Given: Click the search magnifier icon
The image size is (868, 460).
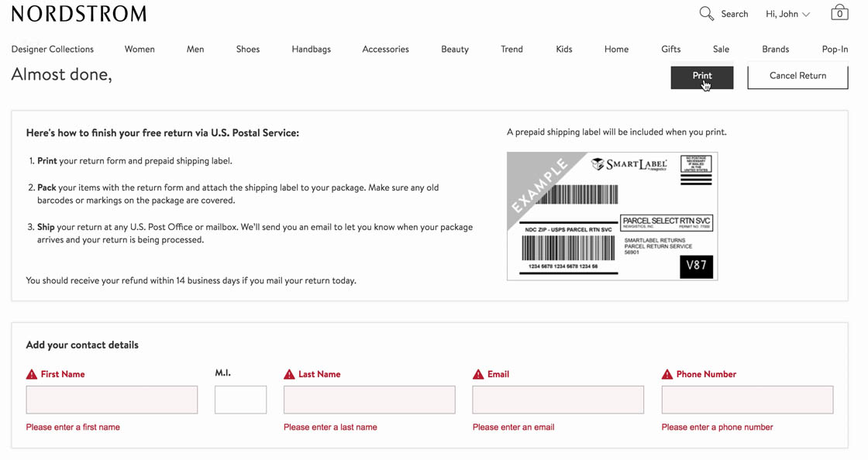Looking at the screenshot, I should pos(706,14).
